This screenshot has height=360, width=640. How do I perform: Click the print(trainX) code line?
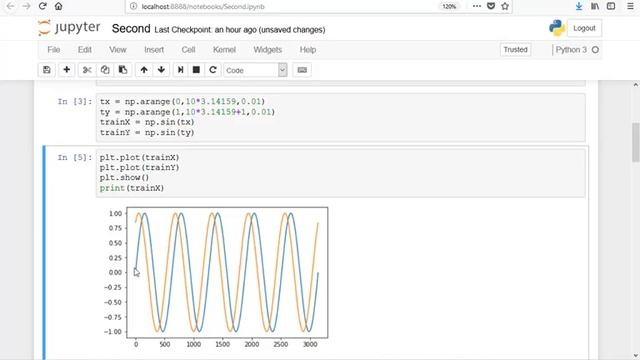point(131,188)
